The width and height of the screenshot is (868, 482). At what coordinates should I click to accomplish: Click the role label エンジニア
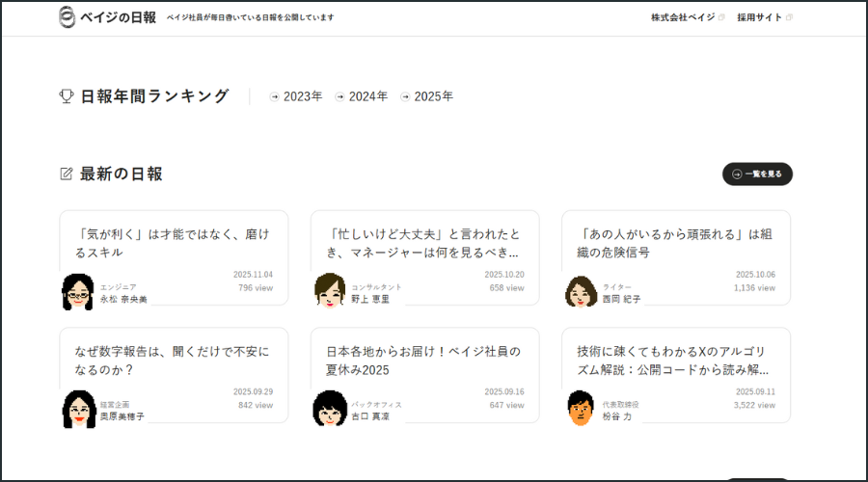pos(118,287)
